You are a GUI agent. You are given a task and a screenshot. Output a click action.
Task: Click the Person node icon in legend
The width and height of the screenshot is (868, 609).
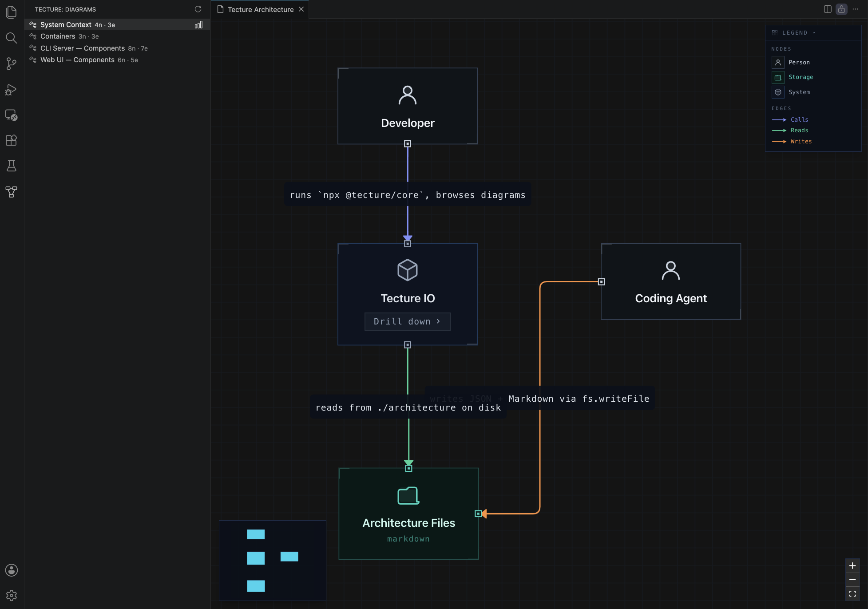(778, 63)
